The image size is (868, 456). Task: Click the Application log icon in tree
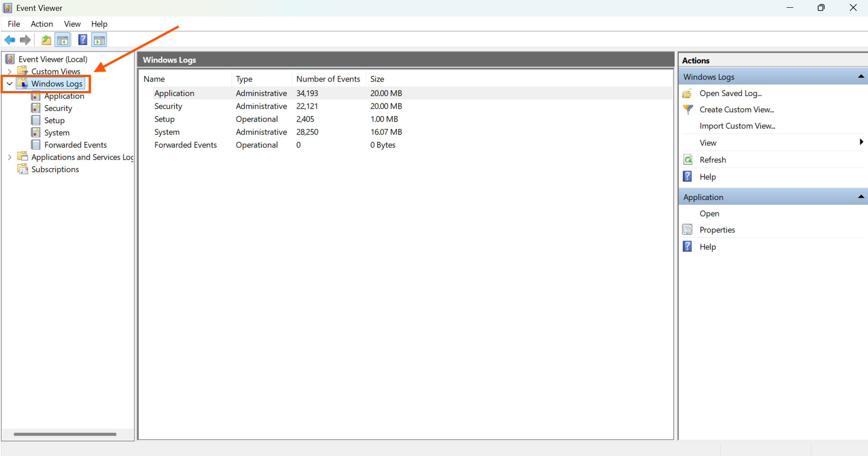36,96
